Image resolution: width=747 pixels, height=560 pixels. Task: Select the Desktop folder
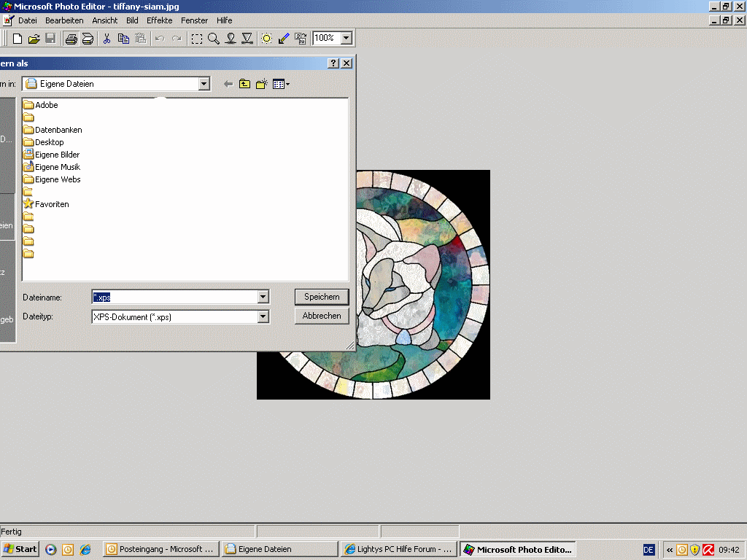point(44,142)
